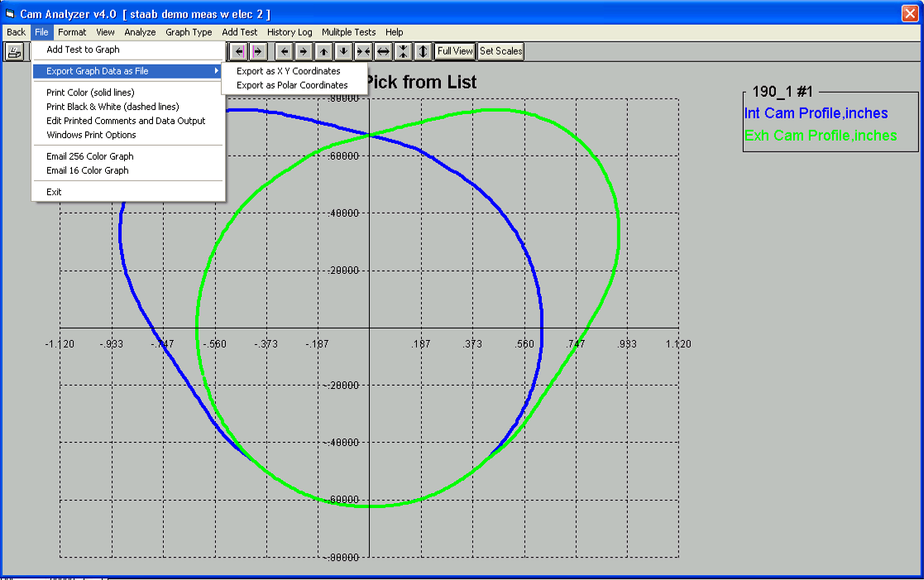This screenshot has width=924, height=580.
Task: Click the printer icon in the toolbar
Action: 14,52
